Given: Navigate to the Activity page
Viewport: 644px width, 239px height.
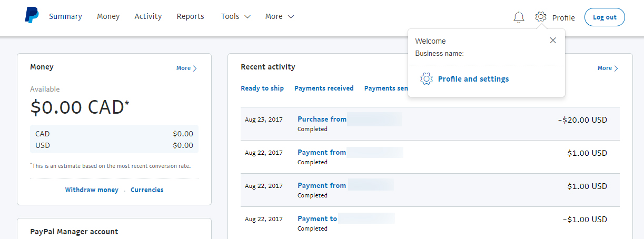Looking at the screenshot, I should (x=148, y=16).
